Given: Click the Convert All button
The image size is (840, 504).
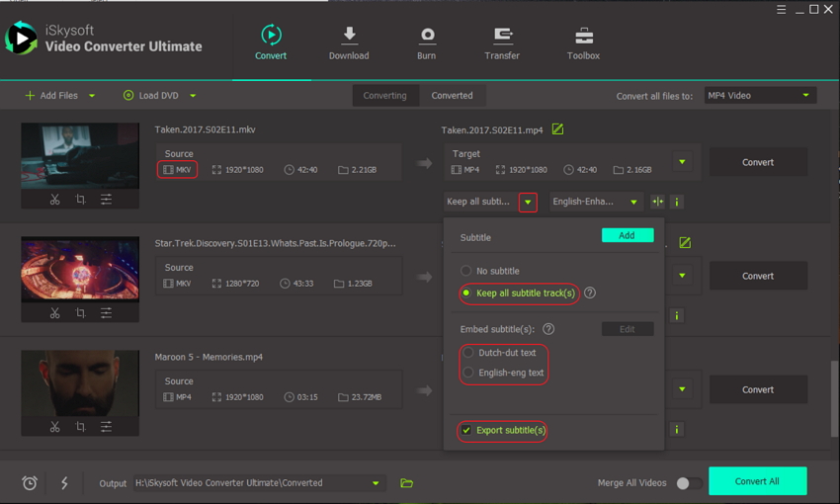Looking at the screenshot, I should 757,481.
